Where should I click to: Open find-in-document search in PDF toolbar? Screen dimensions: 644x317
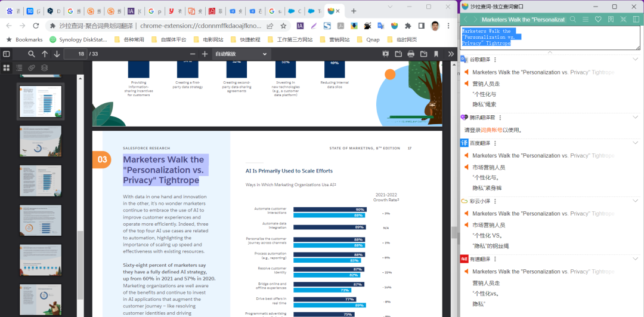[x=32, y=54]
